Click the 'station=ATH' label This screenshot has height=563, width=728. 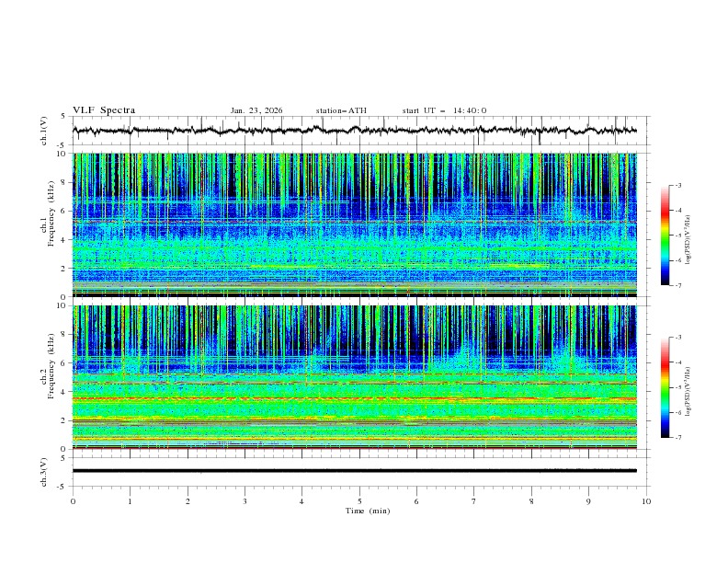tap(341, 110)
